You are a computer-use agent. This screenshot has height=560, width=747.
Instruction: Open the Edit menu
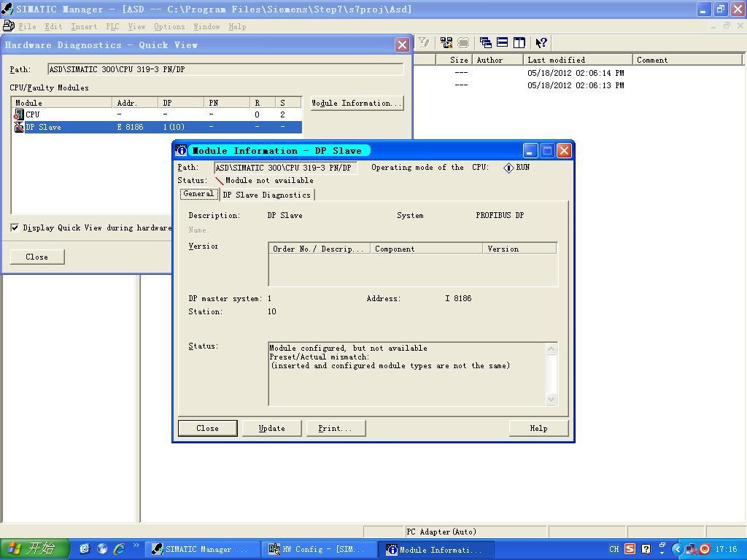(53, 27)
